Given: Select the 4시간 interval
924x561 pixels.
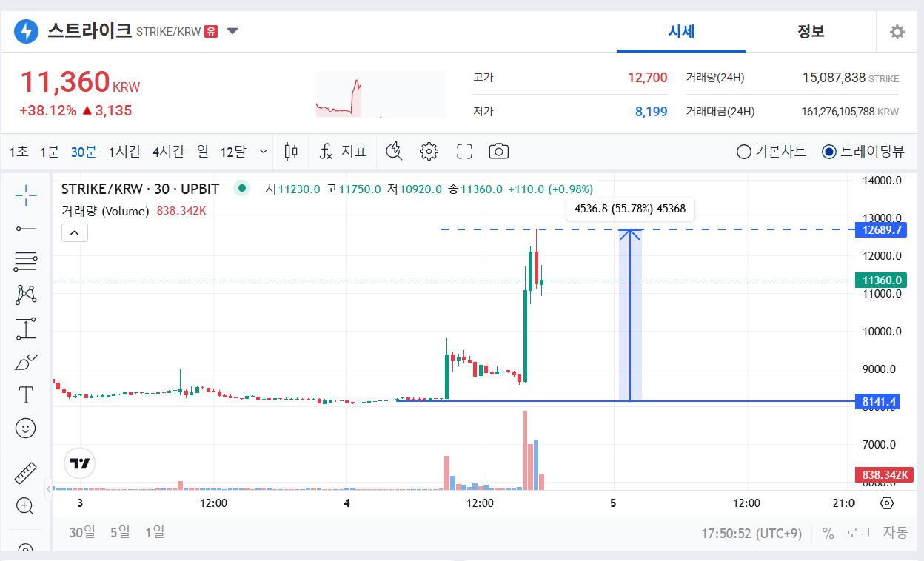Looking at the screenshot, I should click(168, 152).
